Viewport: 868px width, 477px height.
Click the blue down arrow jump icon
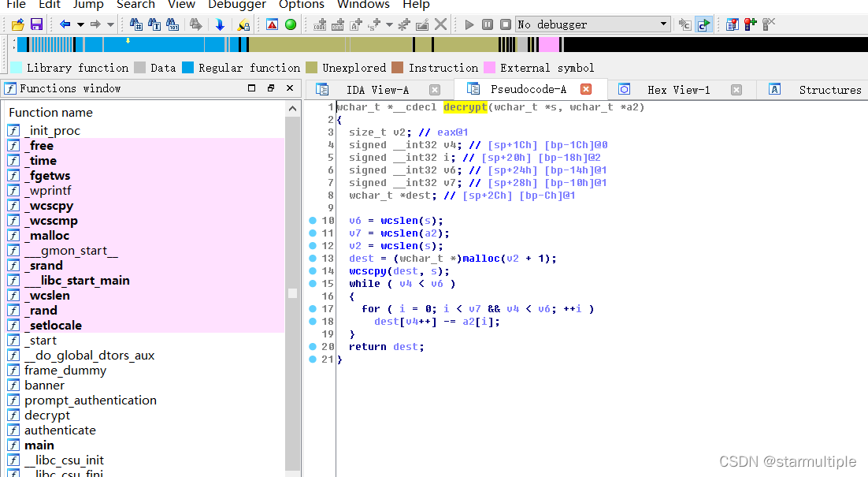(x=220, y=24)
